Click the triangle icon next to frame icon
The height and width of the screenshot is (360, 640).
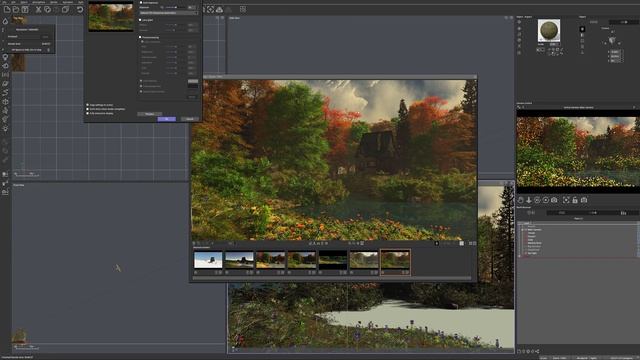coord(219,9)
